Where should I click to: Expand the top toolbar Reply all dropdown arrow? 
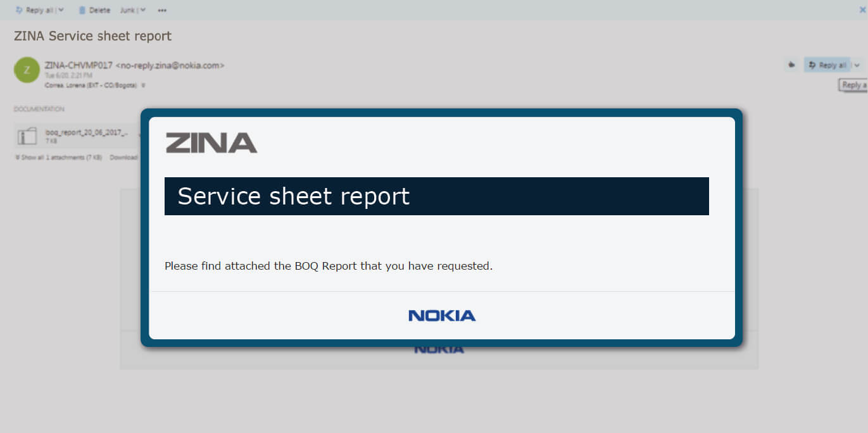pyautogui.click(x=61, y=10)
